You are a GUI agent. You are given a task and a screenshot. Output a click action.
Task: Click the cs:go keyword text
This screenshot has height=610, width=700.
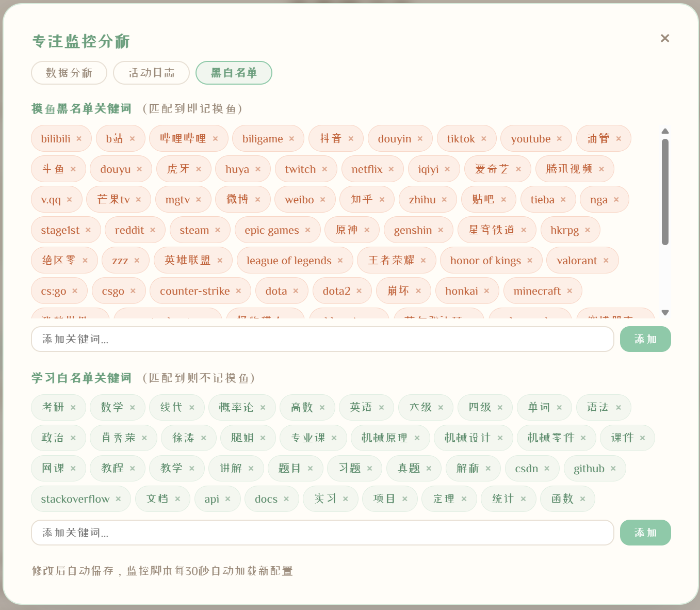pos(54,291)
